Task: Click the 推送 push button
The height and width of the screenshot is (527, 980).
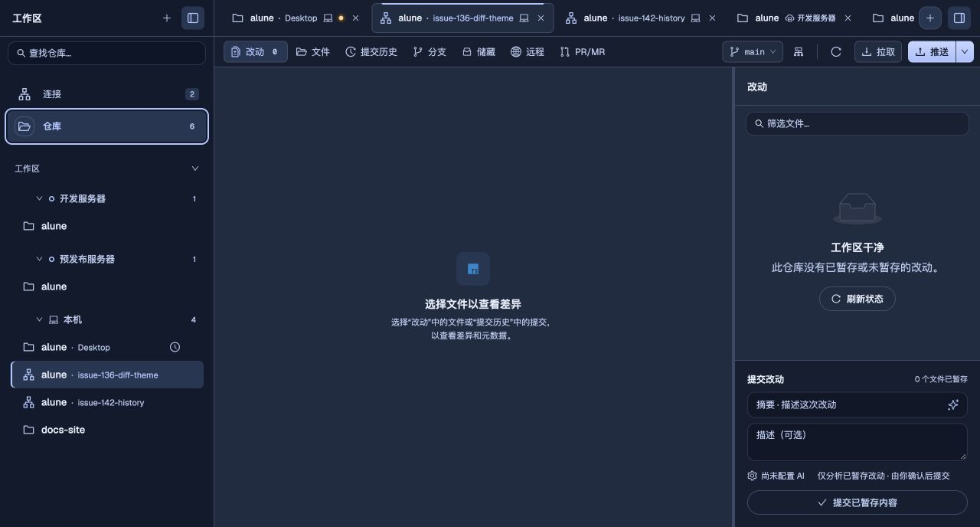Action: pos(932,52)
